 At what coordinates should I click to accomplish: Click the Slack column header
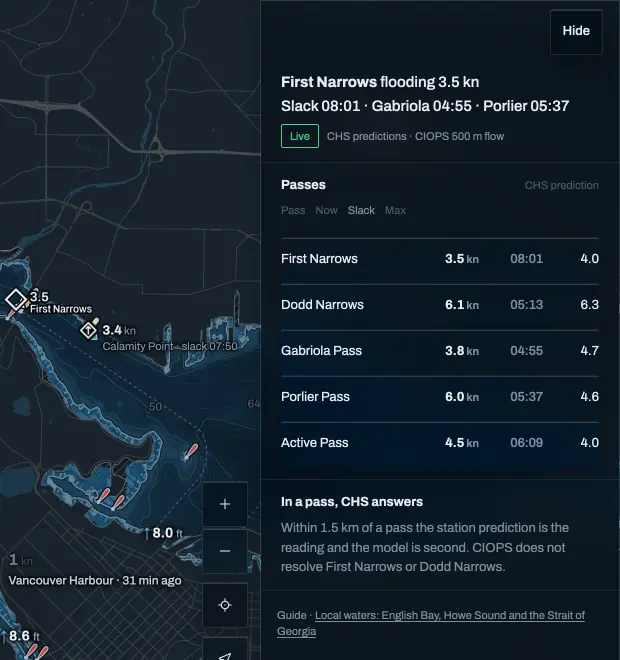(361, 210)
